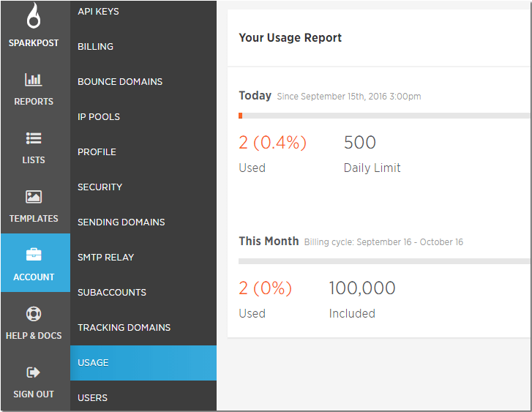Click the REPORTS sidebar label

(x=34, y=102)
